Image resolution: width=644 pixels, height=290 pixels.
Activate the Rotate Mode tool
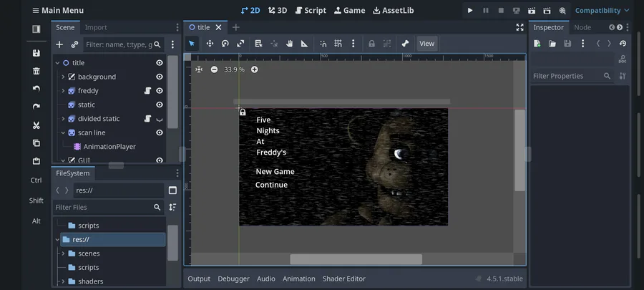pyautogui.click(x=225, y=44)
